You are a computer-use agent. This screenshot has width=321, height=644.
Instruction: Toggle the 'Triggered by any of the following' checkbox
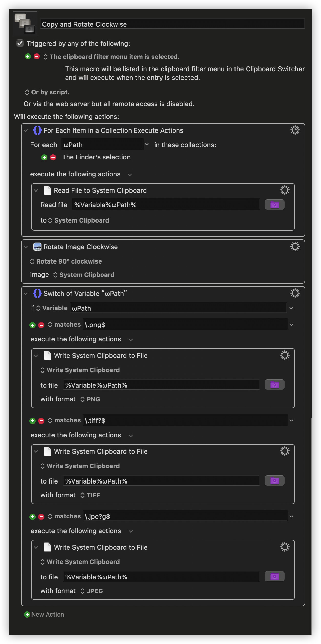tap(20, 43)
